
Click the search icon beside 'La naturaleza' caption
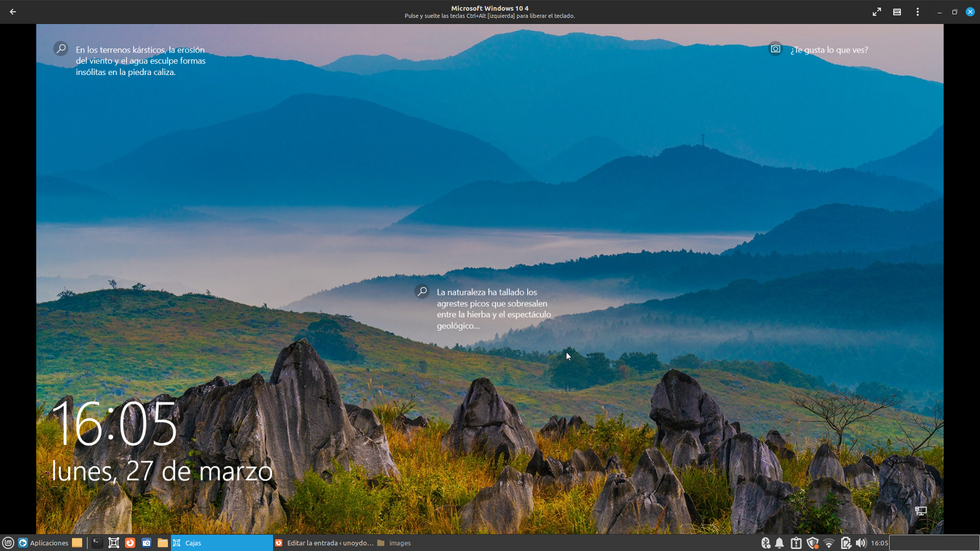coord(422,291)
